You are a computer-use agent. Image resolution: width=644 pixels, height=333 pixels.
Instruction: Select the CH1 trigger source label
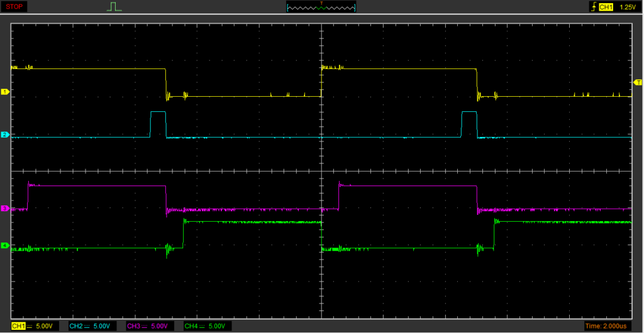click(x=606, y=7)
